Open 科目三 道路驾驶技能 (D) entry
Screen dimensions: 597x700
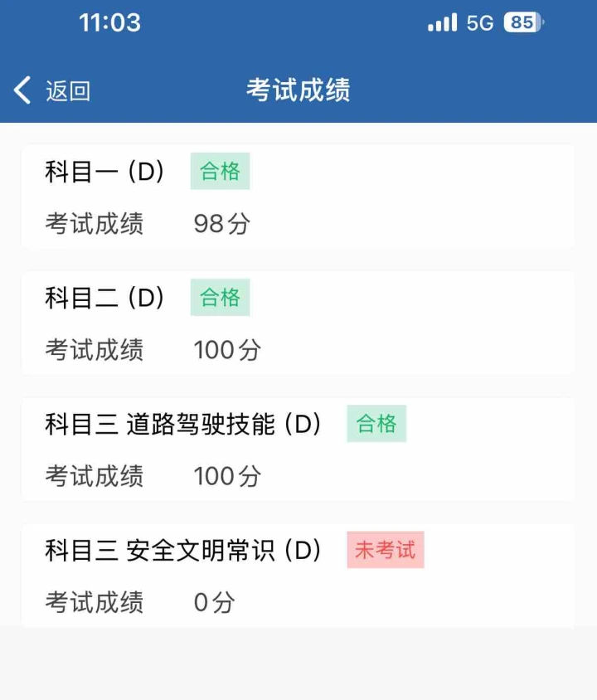tap(298, 449)
